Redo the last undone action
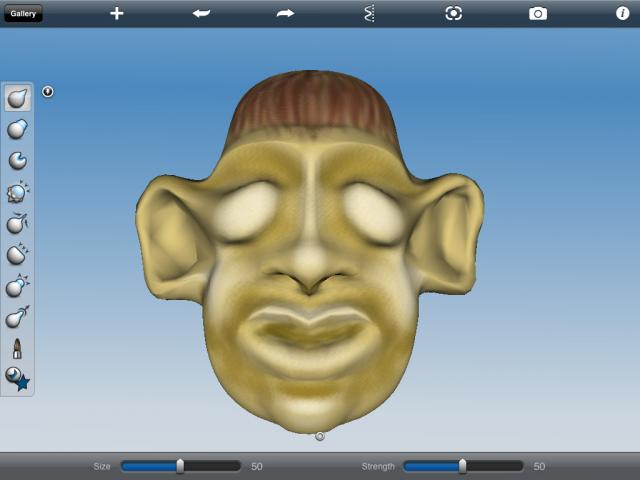The height and width of the screenshot is (480, 640). pos(285,14)
